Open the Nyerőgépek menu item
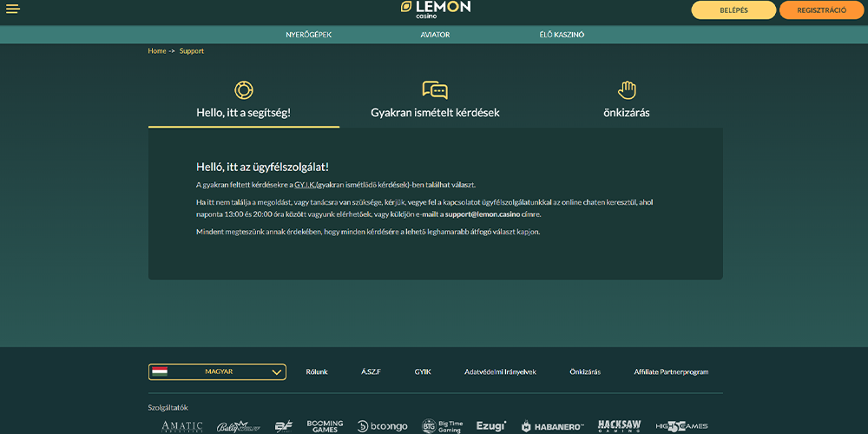 point(309,35)
